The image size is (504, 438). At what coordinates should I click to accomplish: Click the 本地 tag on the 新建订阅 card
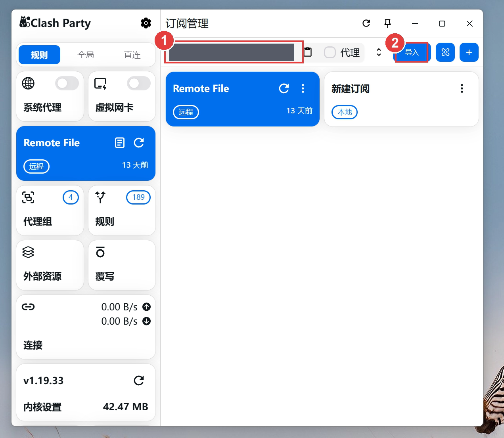click(345, 112)
